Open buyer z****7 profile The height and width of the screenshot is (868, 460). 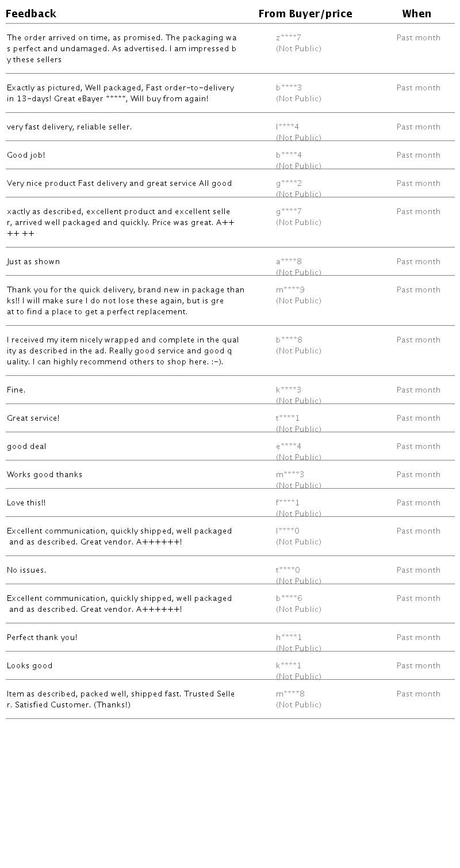pyautogui.click(x=289, y=38)
